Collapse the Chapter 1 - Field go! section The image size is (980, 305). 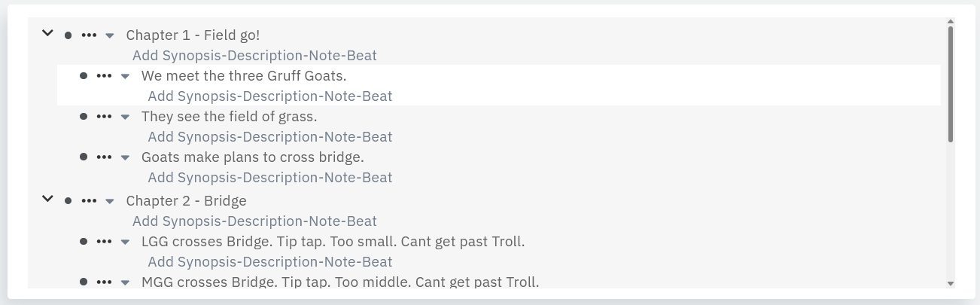(47, 33)
